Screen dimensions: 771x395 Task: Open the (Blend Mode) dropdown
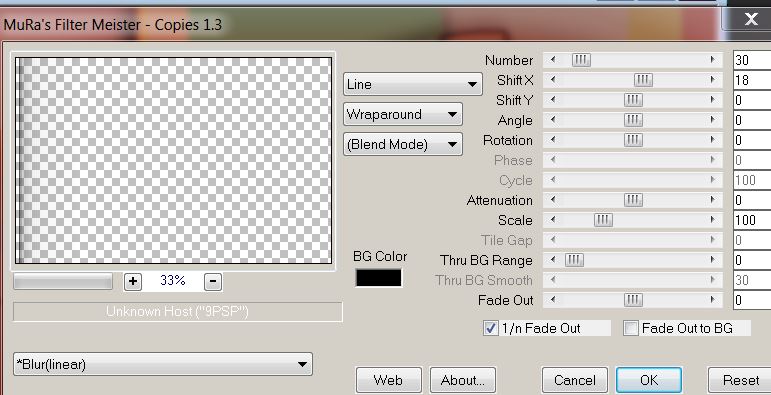[403, 144]
